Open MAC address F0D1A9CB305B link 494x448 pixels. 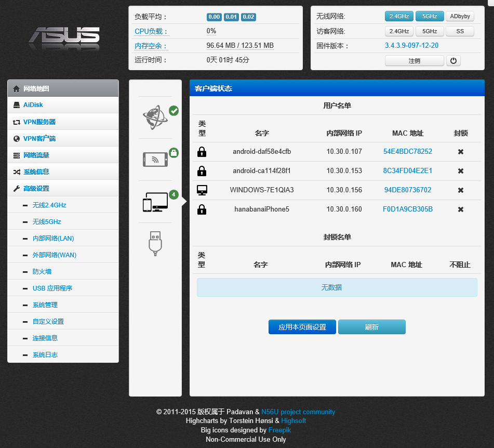pos(407,209)
